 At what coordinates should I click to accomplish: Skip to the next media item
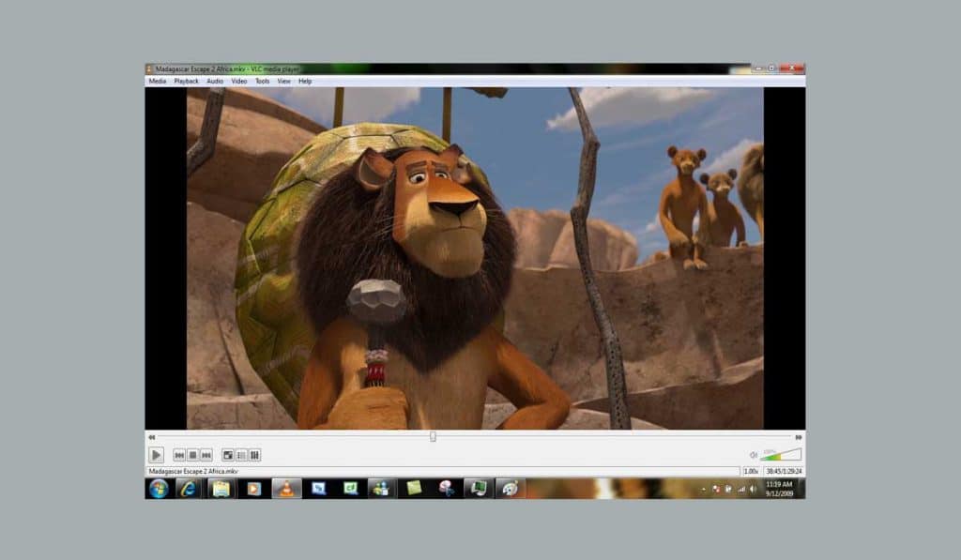[x=206, y=455]
